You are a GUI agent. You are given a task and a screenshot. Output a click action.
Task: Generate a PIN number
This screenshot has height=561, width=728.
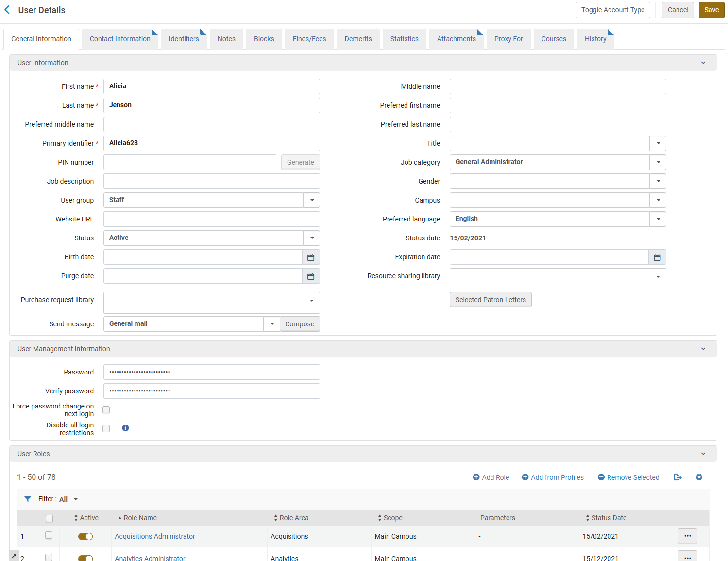pos(301,162)
